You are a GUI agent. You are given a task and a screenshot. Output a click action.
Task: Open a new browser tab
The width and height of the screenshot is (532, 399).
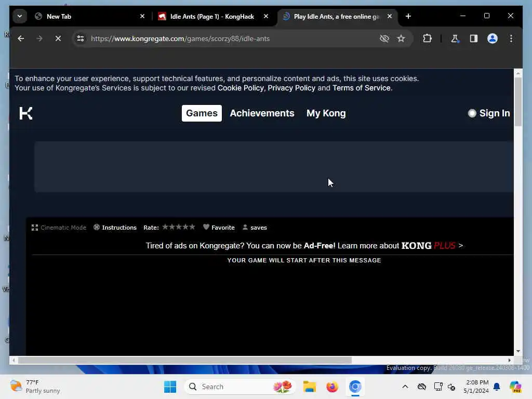pos(408,16)
